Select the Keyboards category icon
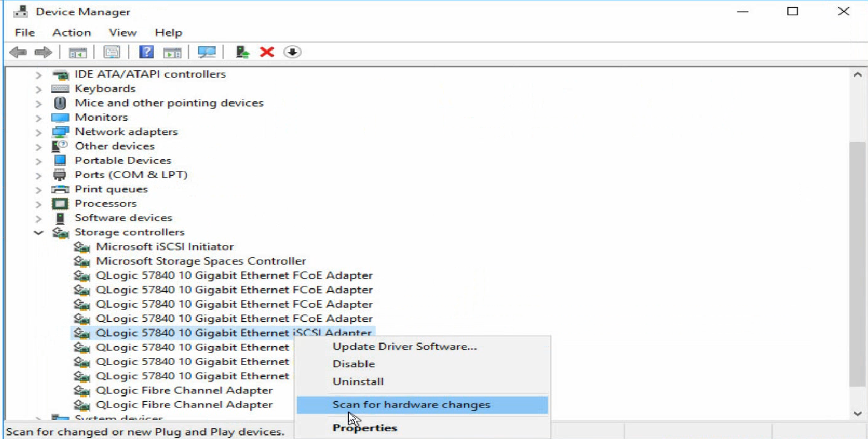The width and height of the screenshot is (868, 439). pos(60,89)
